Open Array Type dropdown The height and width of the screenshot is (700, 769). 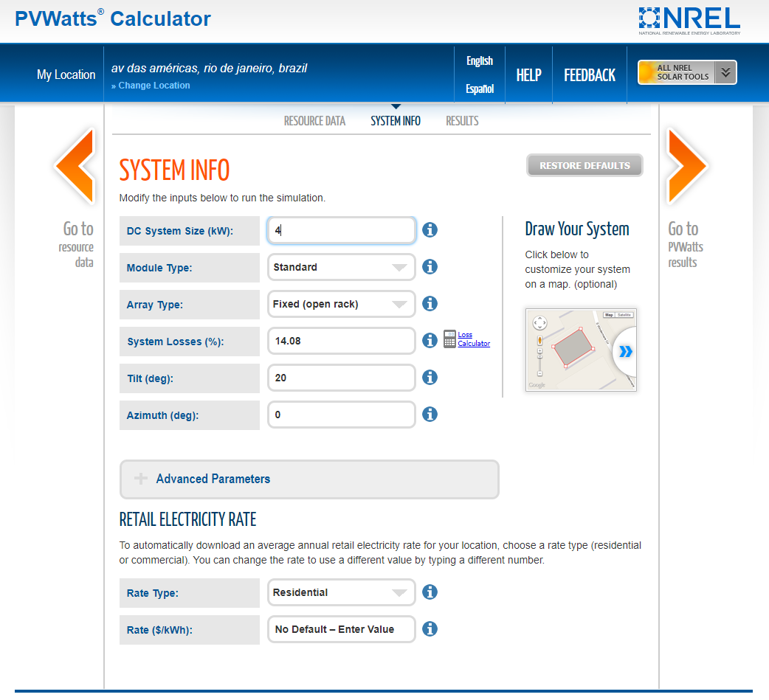pyautogui.click(x=342, y=304)
